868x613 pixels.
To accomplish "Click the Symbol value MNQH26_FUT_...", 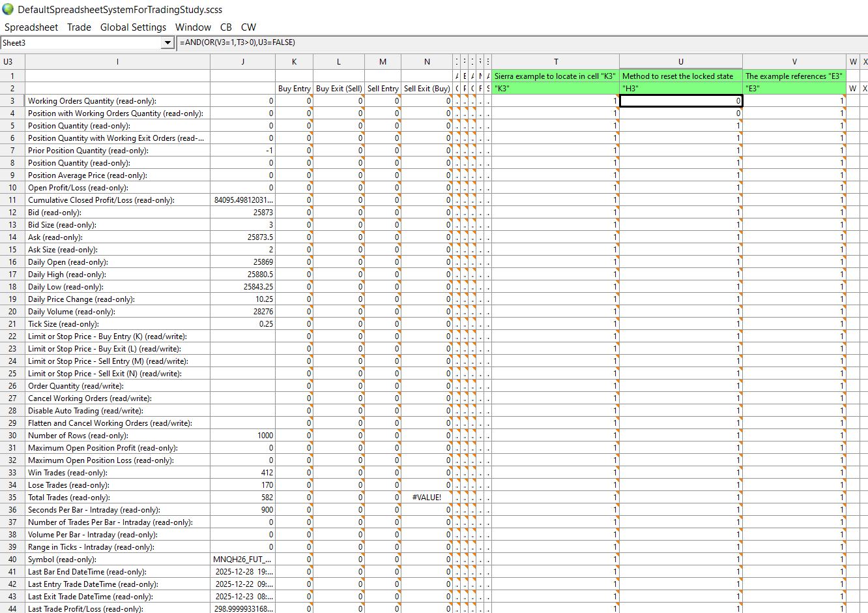I will (x=243, y=560).
